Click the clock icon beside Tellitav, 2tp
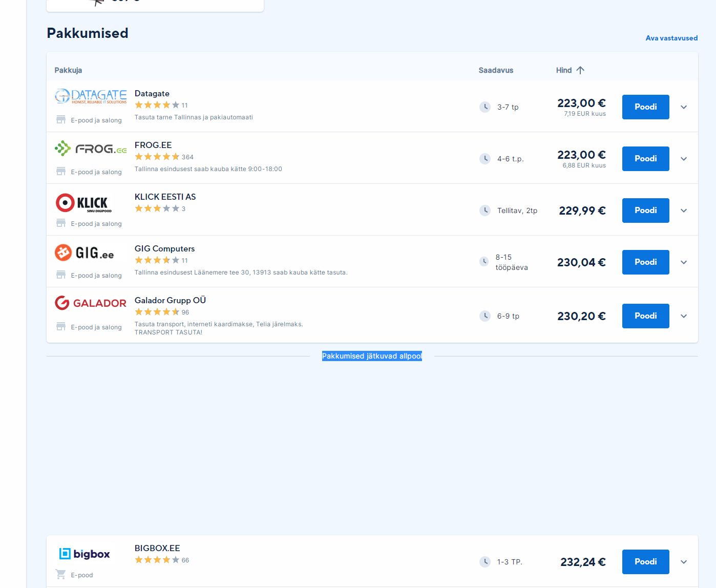This screenshot has width=716, height=588. pyautogui.click(x=485, y=211)
